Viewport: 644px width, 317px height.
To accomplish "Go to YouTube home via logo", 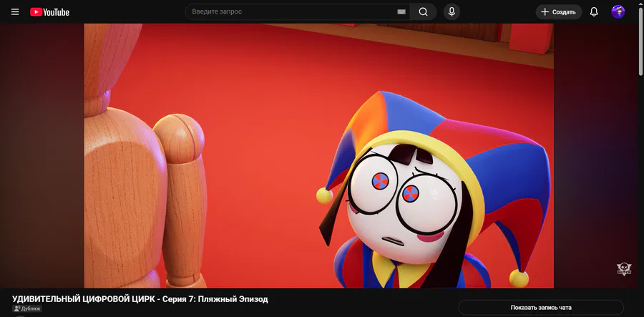I will tap(49, 12).
